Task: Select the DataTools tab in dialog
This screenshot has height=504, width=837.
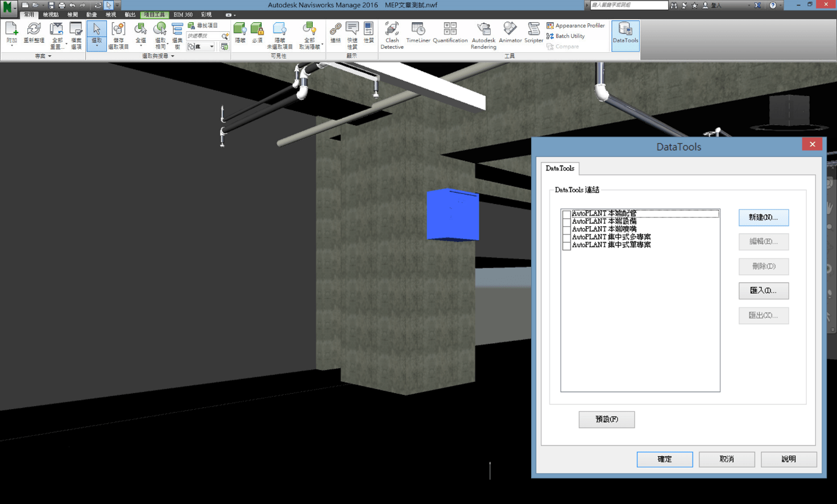Action: click(560, 168)
